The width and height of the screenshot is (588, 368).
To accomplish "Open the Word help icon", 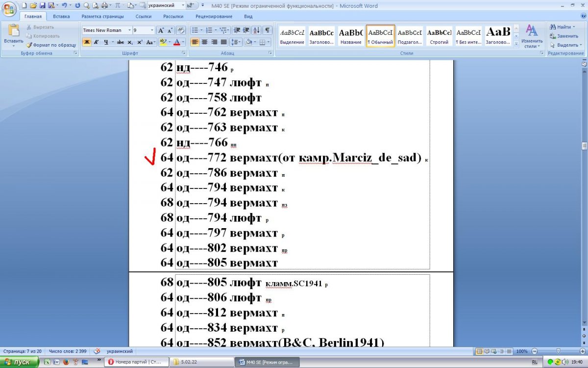I will [x=583, y=16].
